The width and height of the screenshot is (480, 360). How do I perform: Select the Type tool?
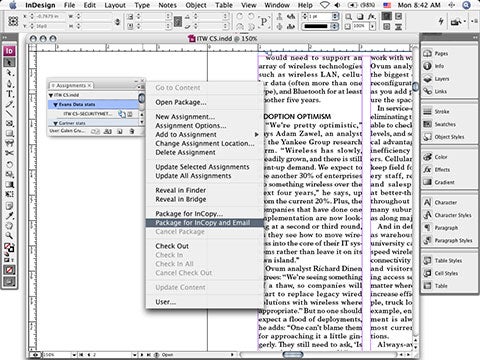point(9,94)
